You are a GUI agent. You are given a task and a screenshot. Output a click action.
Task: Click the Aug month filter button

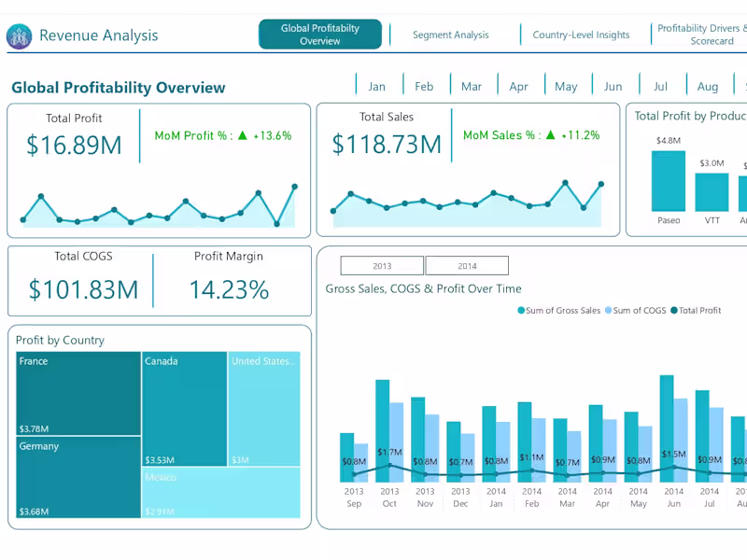(x=708, y=85)
